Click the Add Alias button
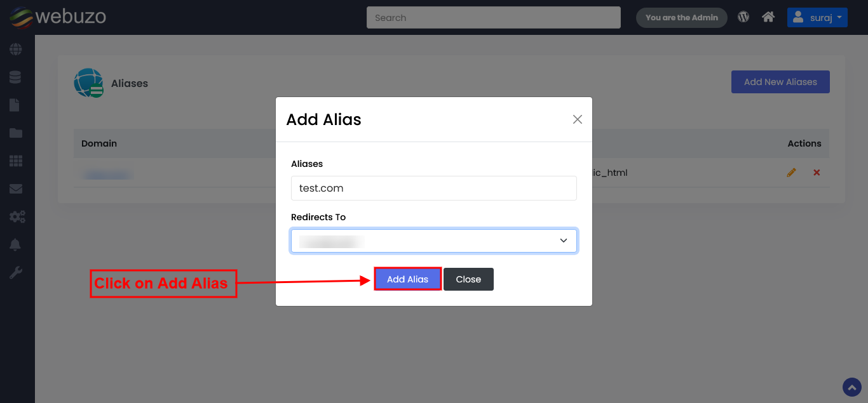The height and width of the screenshot is (403, 868). point(407,279)
